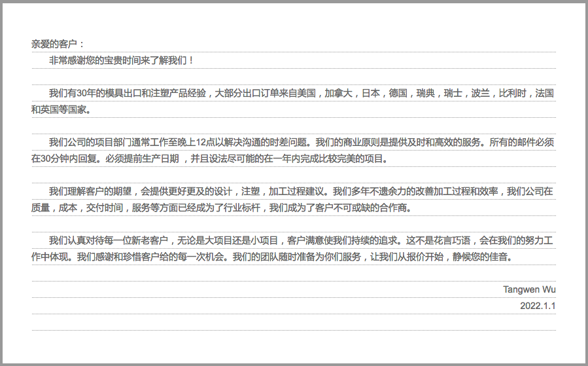Click the country name 德国
This screenshot has height=366, width=588.
[398, 94]
